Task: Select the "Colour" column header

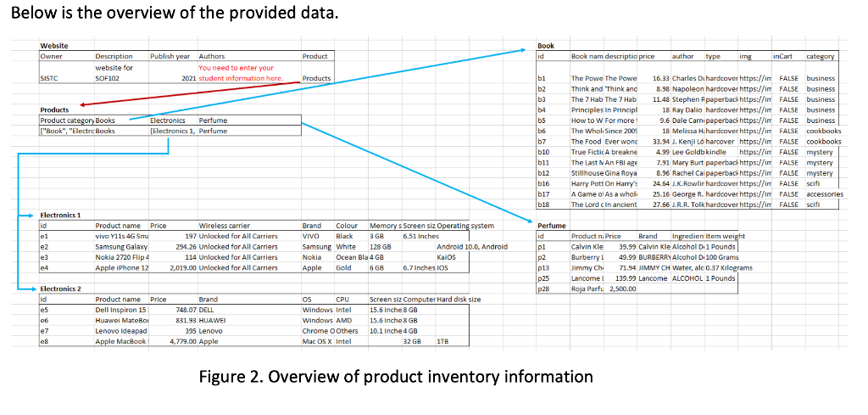Action: click(x=346, y=226)
